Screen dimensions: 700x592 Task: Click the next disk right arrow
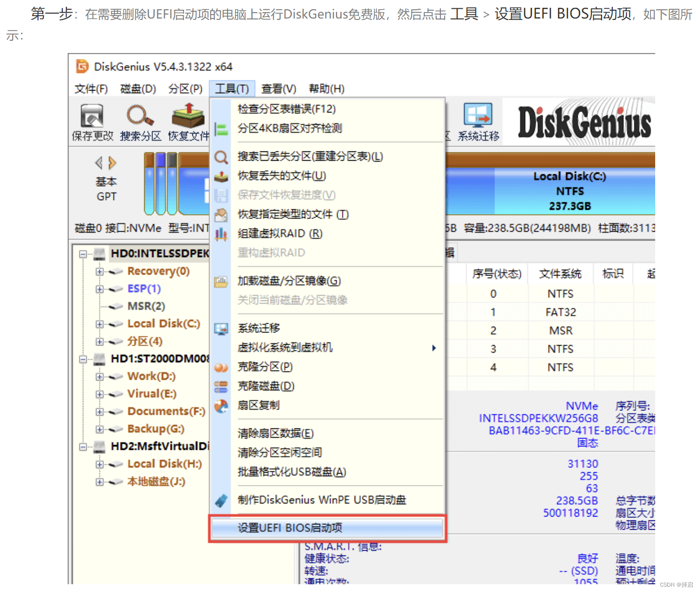(113, 163)
